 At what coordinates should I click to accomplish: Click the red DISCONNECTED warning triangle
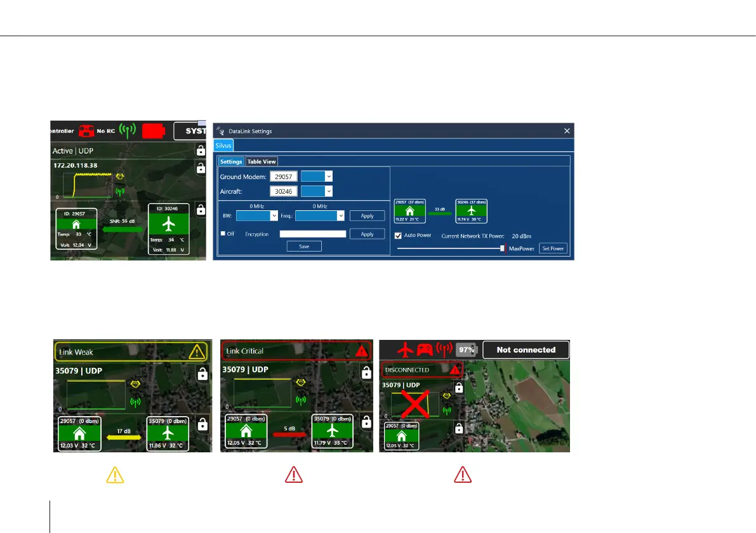point(454,370)
